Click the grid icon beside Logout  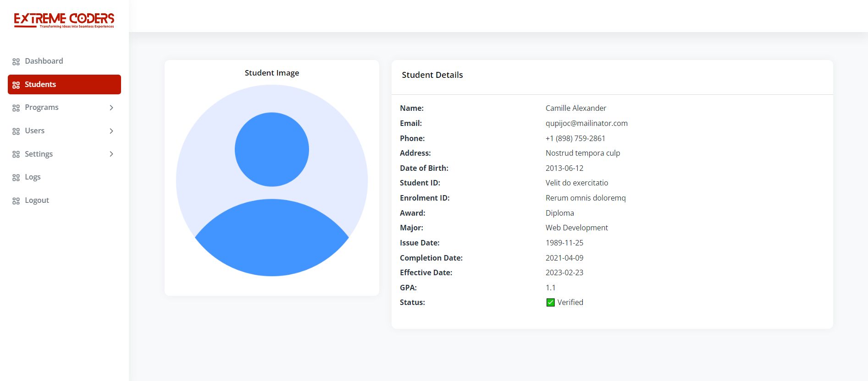pyautogui.click(x=16, y=201)
